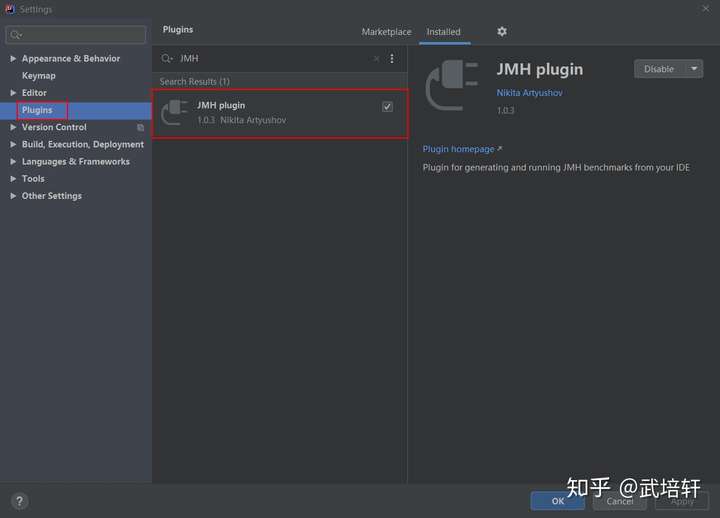The width and height of the screenshot is (720, 518).
Task: Select Other Settings category
Action: [52, 196]
